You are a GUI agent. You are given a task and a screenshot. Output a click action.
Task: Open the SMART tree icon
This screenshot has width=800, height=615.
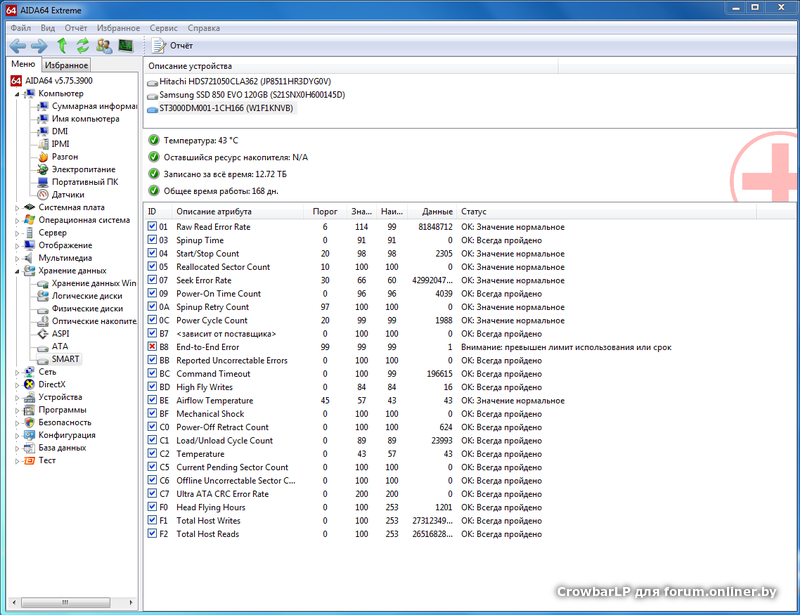43,360
